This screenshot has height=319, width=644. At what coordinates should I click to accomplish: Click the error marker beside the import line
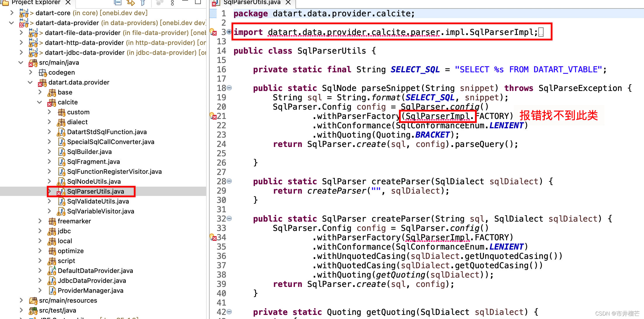pyautogui.click(x=213, y=32)
